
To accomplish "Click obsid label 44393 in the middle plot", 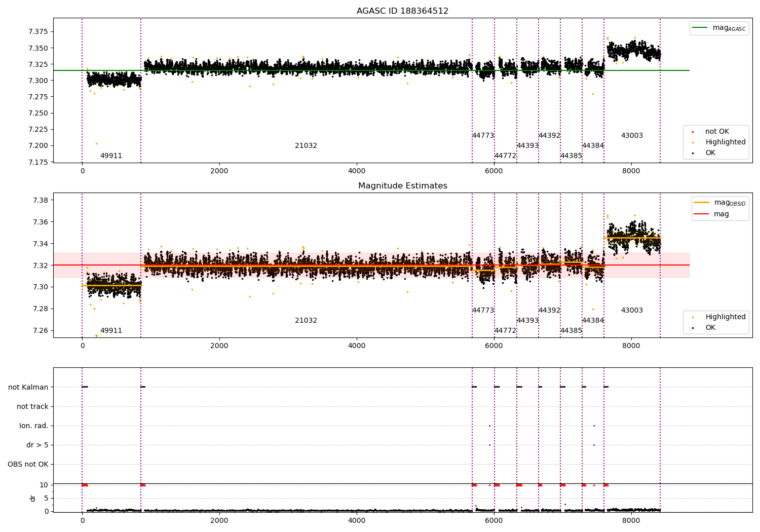I will click(x=527, y=321).
